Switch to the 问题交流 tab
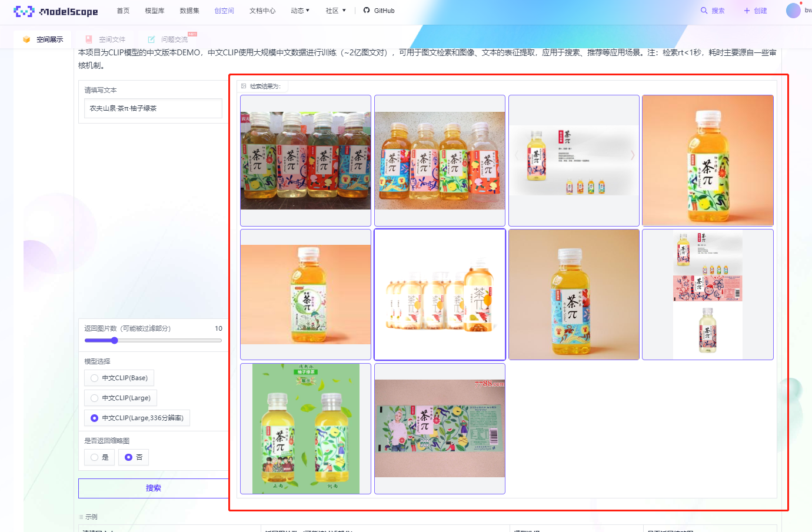Screen dimensions: 812x532 pos(169,39)
